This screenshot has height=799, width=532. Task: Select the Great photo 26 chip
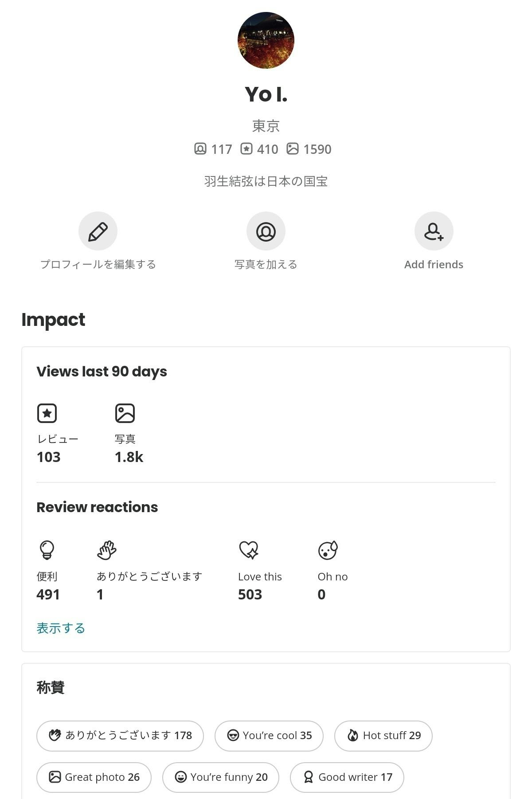pyautogui.click(x=94, y=777)
